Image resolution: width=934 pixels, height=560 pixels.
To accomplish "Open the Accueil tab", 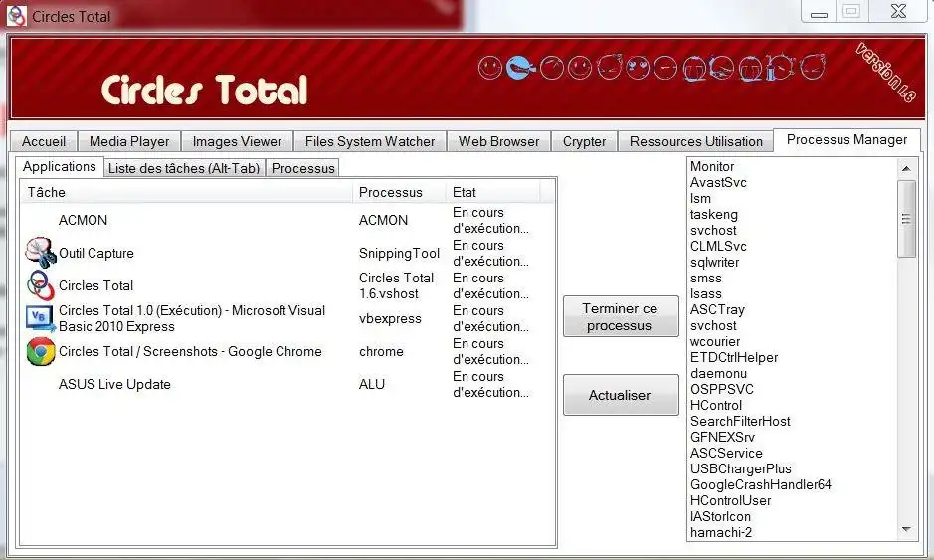I will (x=44, y=142).
